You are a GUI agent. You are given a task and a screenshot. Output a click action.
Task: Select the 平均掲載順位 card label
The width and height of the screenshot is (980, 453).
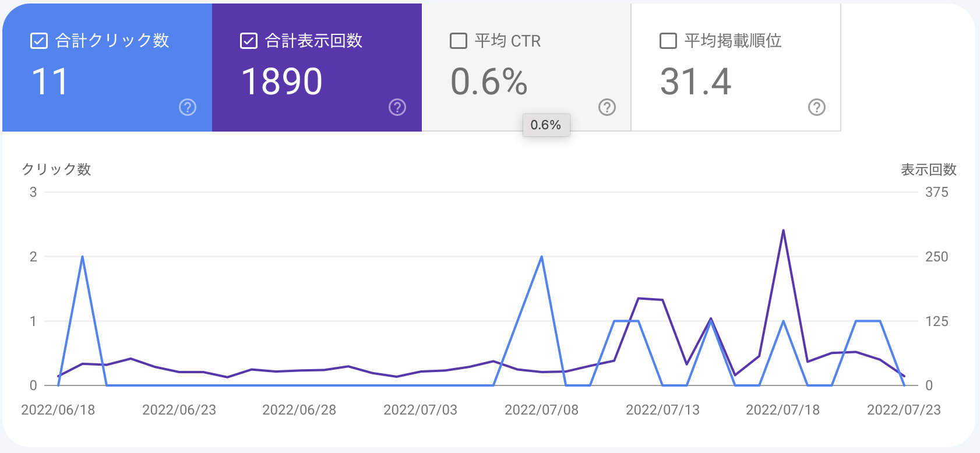(733, 41)
